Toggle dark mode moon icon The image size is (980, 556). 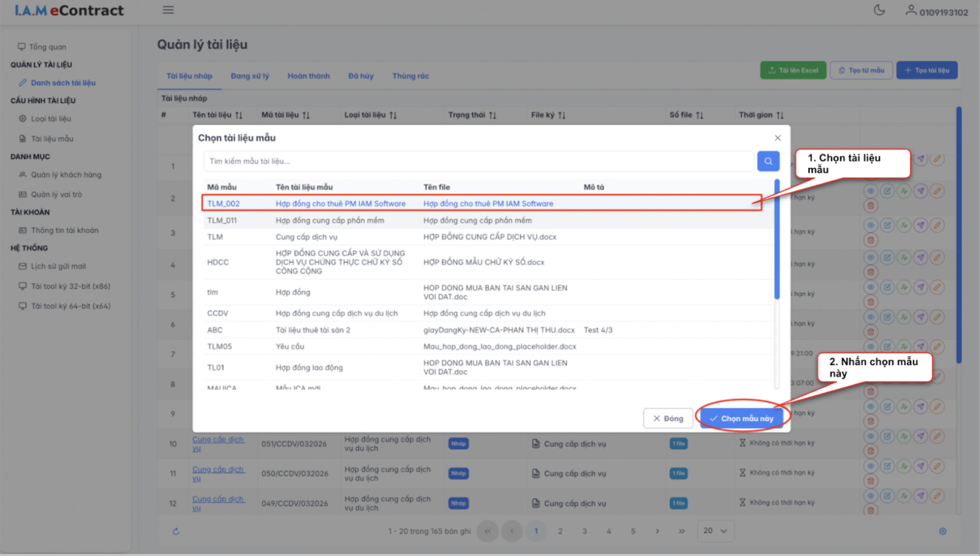[x=879, y=10]
